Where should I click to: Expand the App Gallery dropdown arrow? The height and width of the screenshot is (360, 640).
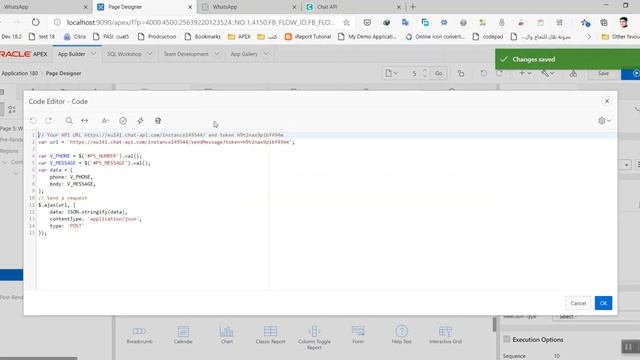coord(266,54)
